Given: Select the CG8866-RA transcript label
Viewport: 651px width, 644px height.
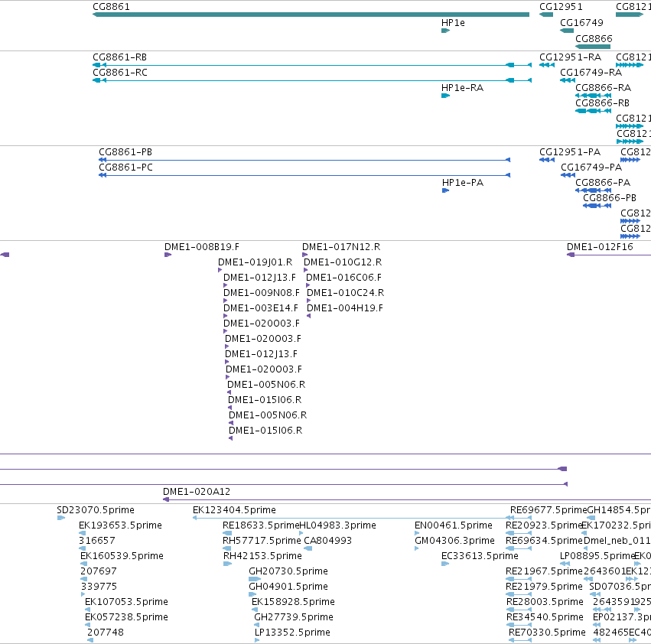Looking at the screenshot, I should tap(604, 88).
